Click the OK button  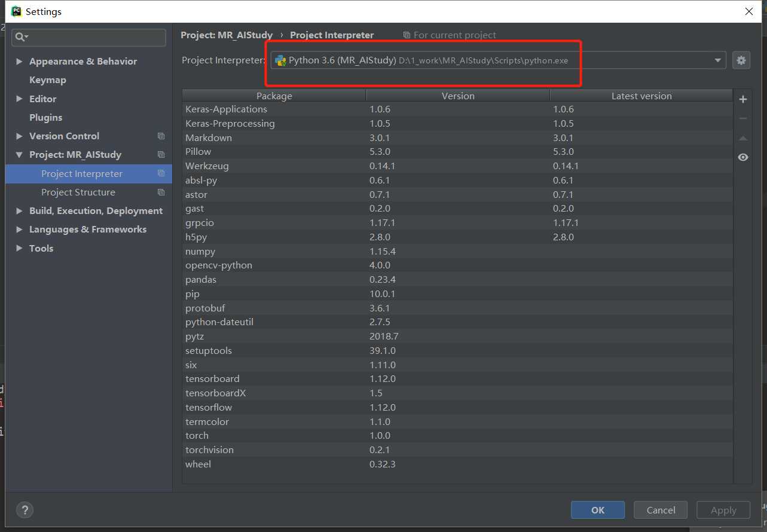point(598,510)
